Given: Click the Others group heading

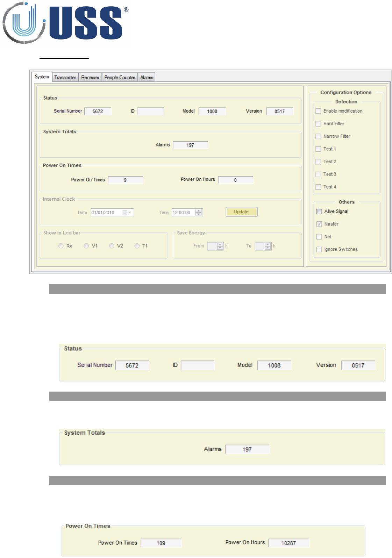Looking at the screenshot, I should coord(347,202).
